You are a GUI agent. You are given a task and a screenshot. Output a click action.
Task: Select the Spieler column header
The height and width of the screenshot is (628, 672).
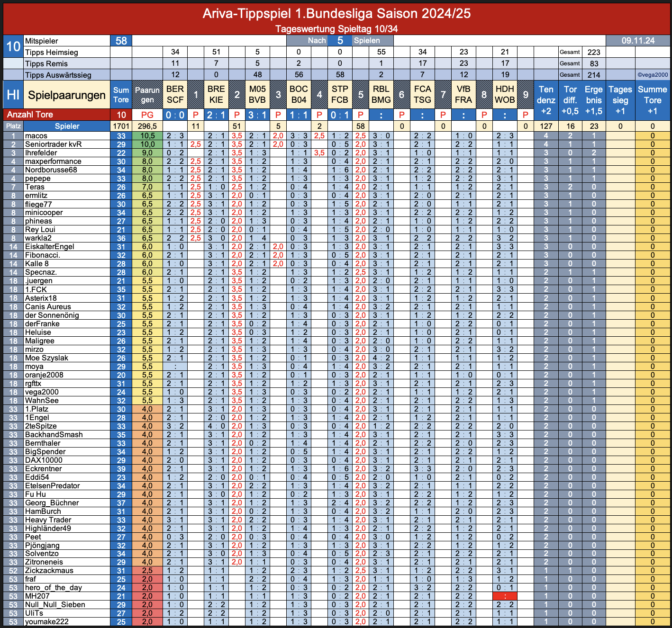[67, 126]
